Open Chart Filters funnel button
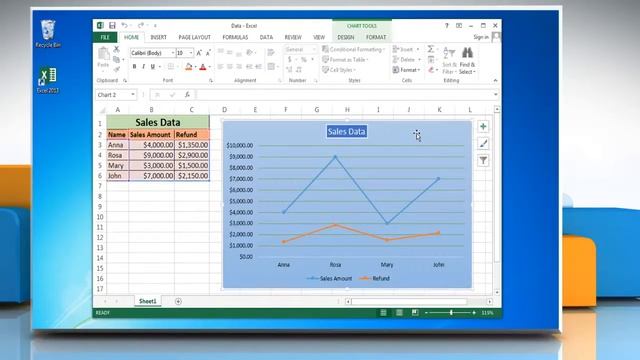Screen dimensions: 640x360 483,160
